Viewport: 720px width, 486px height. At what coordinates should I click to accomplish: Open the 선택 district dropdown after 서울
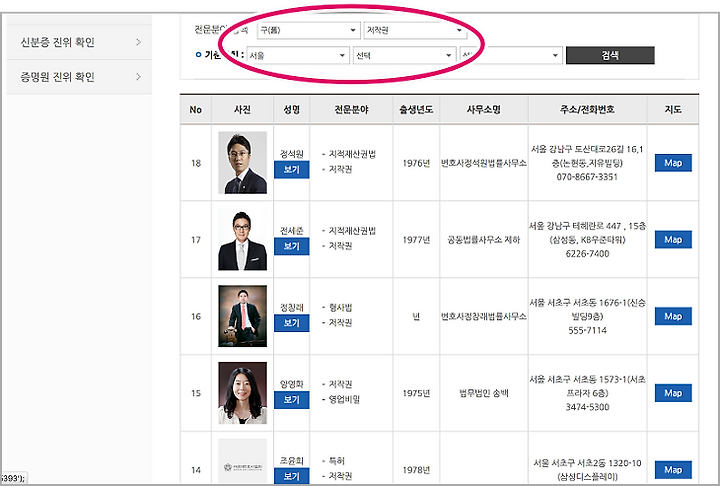coord(404,56)
